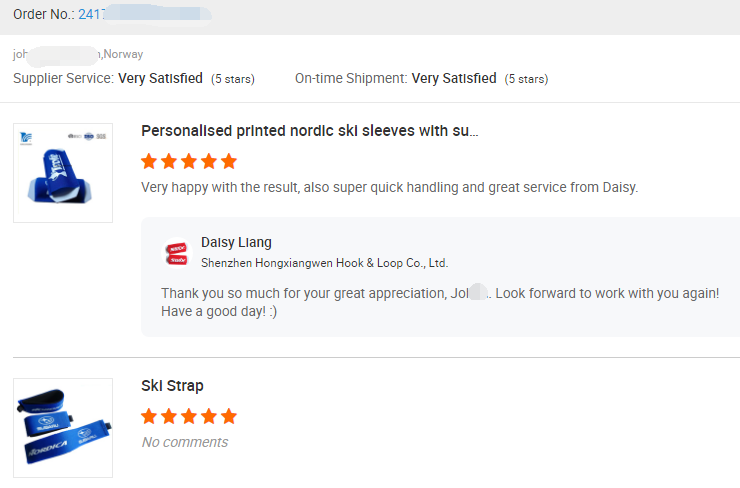Click the third star of ski sleeves rating

tap(189, 161)
